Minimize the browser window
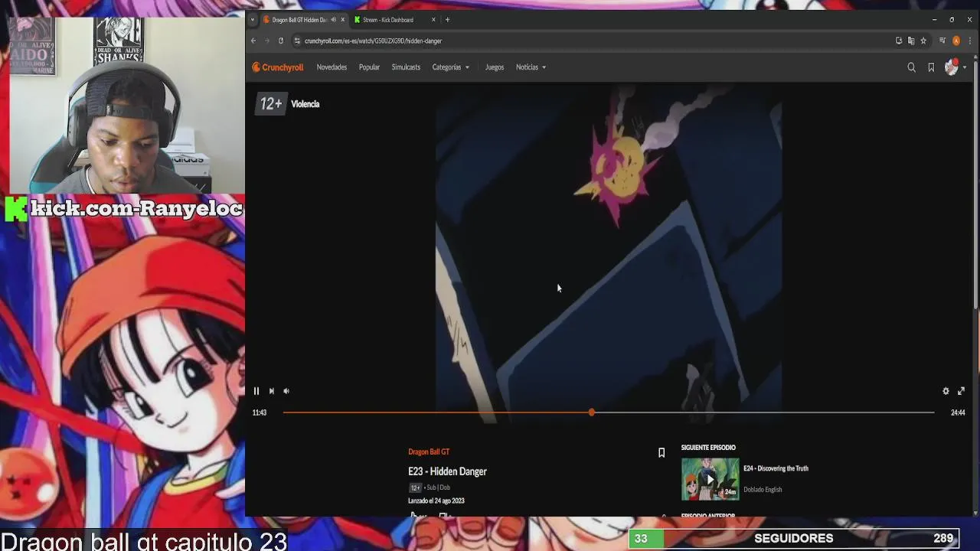 pos(934,20)
